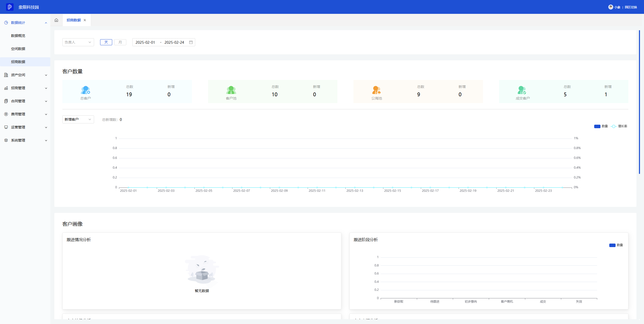
Task: Open the 负责人 dropdown
Action: pyautogui.click(x=78, y=42)
